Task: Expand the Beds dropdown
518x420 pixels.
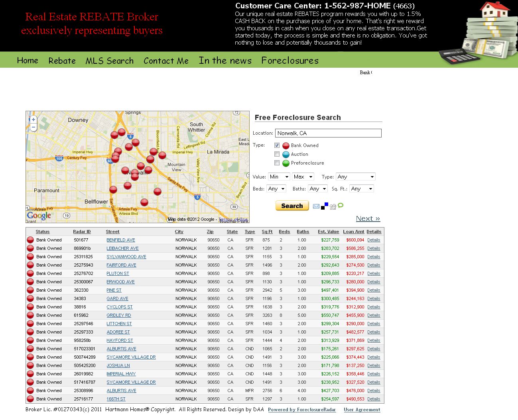Action: point(276,189)
